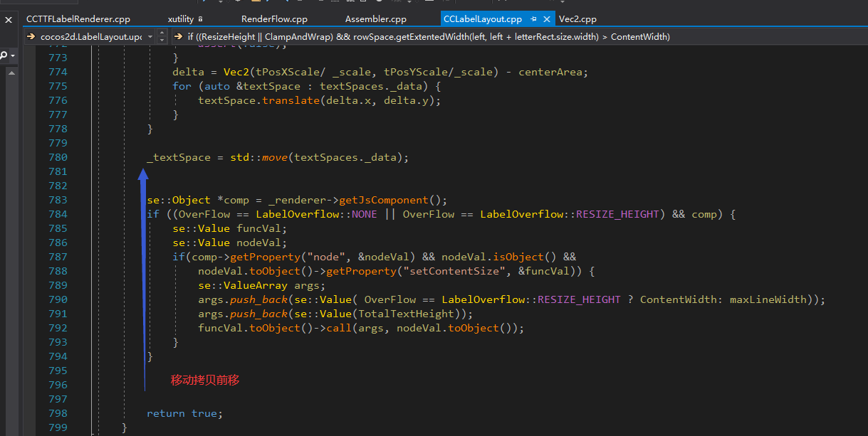
Task: Click 'maxLineWidth' on line 790
Action: tap(768, 299)
